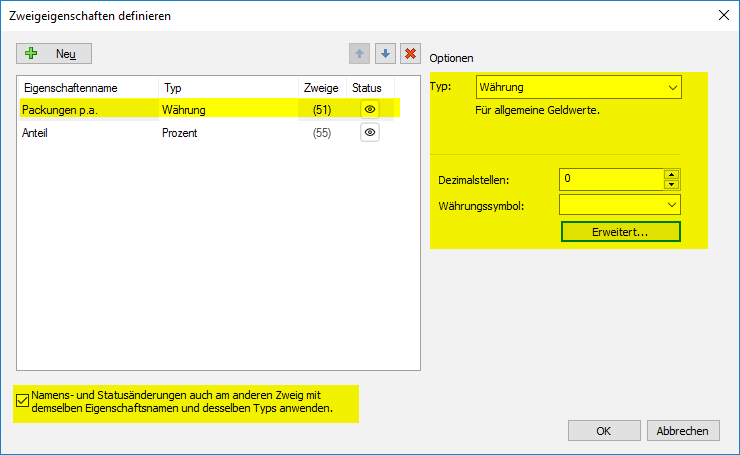Click the move-up arrow icon
Image resolution: width=740 pixels, height=455 pixels.
point(360,53)
